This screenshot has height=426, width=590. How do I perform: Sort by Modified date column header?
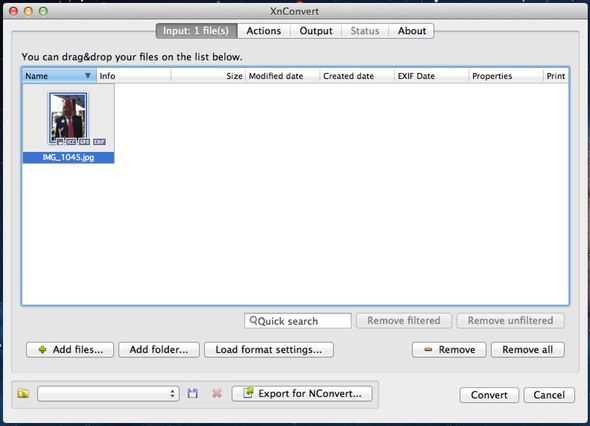(x=283, y=76)
